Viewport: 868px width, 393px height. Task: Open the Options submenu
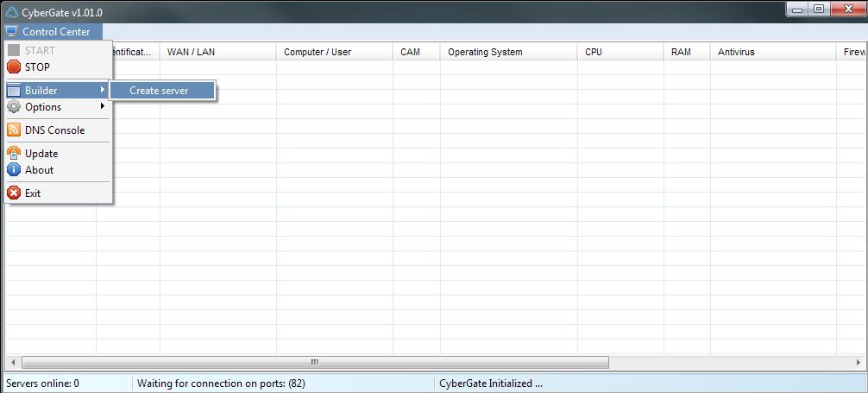[59, 107]
